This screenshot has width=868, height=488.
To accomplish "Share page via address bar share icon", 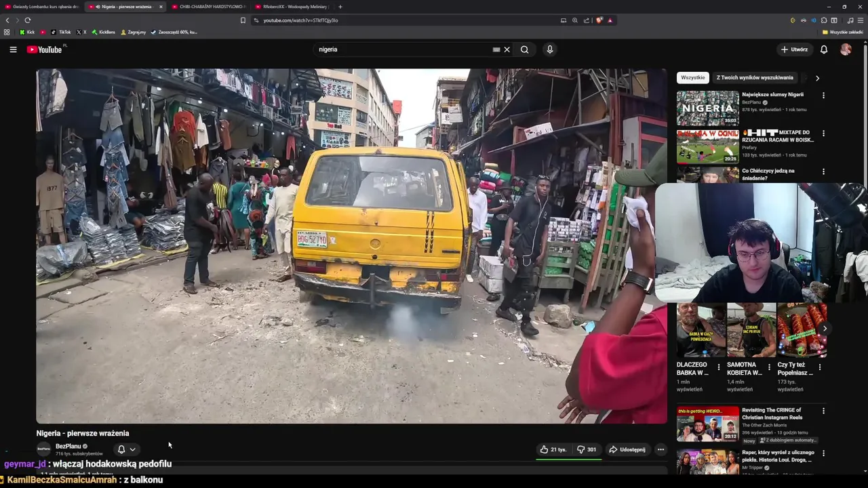I will point(587,20).
